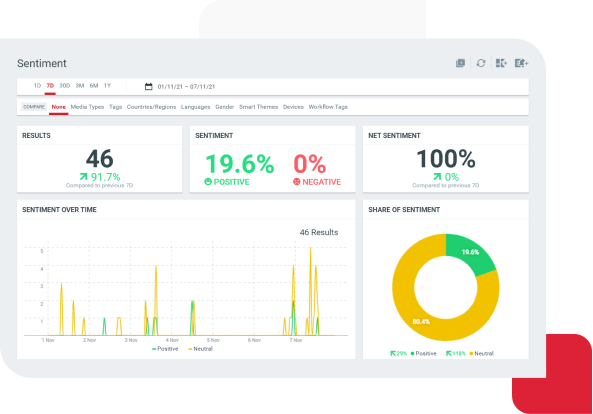Viewport: 593px width, 414px height.
Task: Click the 100% net sentiment value
Action: [x=446, y=159]
